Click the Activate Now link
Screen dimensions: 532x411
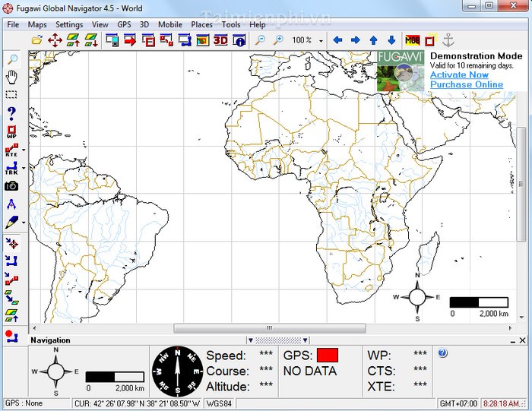(459, 75)
